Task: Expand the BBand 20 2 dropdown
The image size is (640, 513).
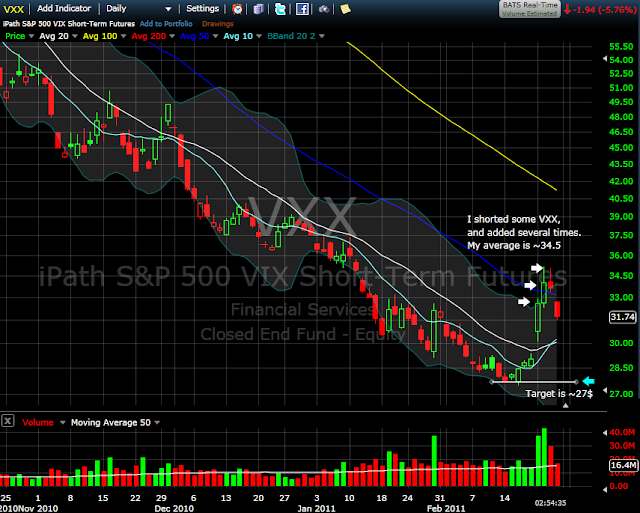Action: [x=322, y=36]
